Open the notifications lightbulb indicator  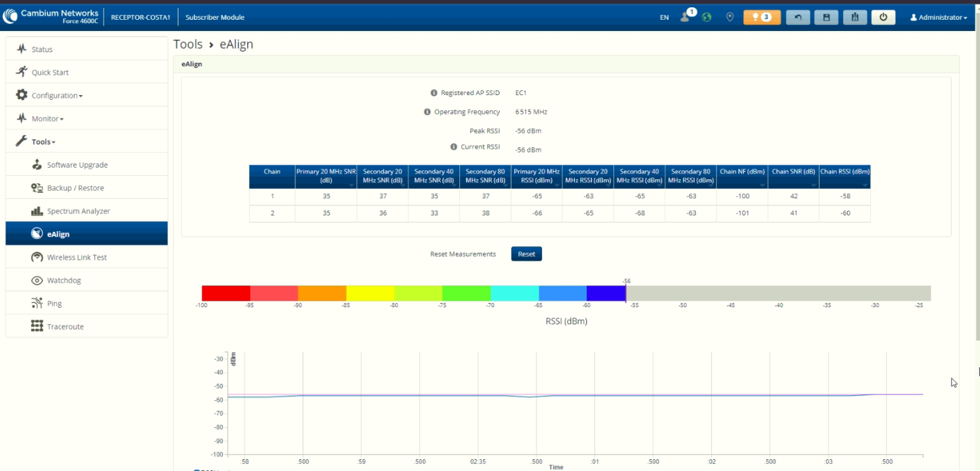coord(762,17)
